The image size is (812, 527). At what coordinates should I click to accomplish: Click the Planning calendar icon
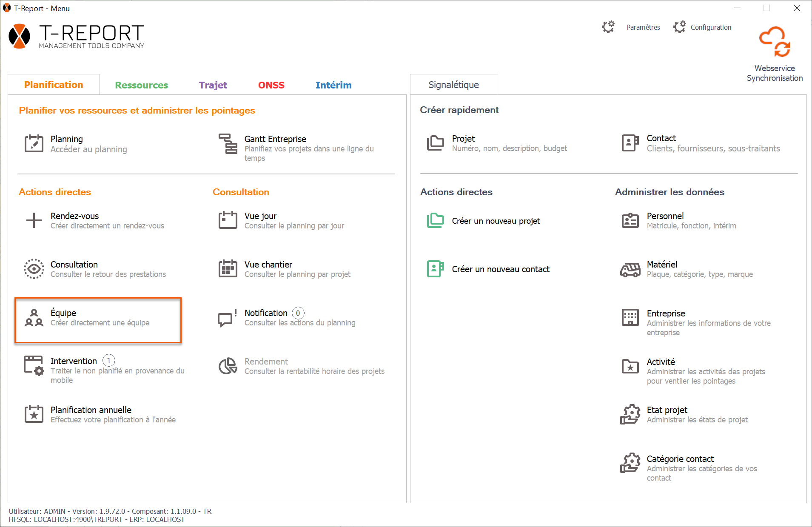point(34,144)
